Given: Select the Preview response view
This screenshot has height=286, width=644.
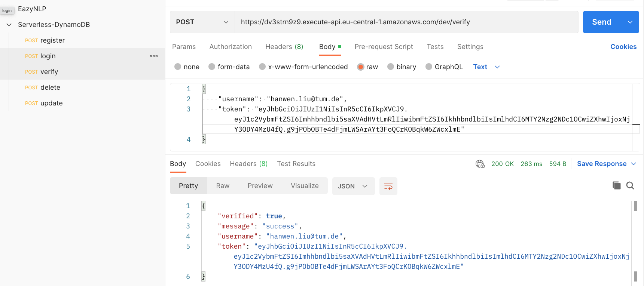Looking at the screenshot, I should click(x=260, y=186).
